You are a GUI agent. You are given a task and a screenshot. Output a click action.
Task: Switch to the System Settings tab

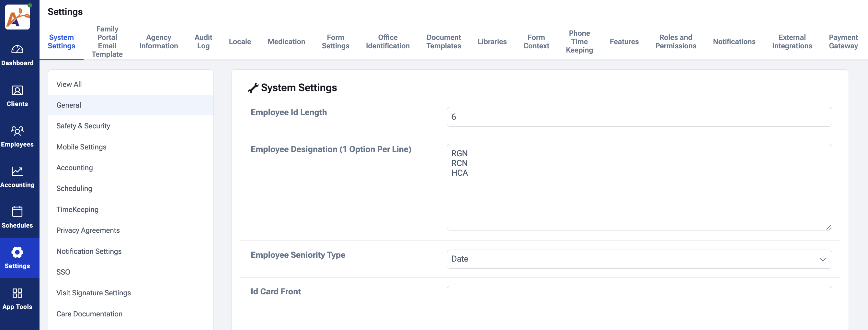(61, 41)
